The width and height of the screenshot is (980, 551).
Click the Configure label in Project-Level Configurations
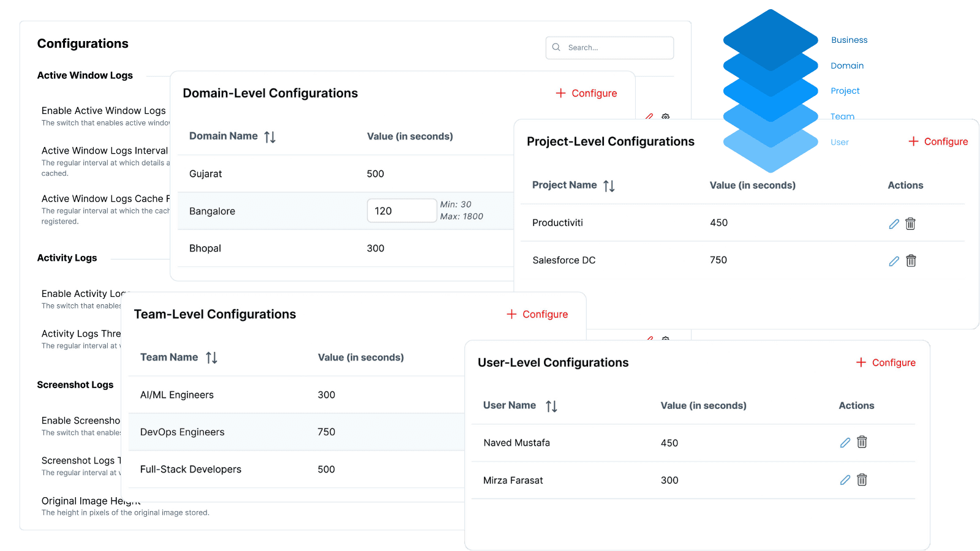click(946, 141)
